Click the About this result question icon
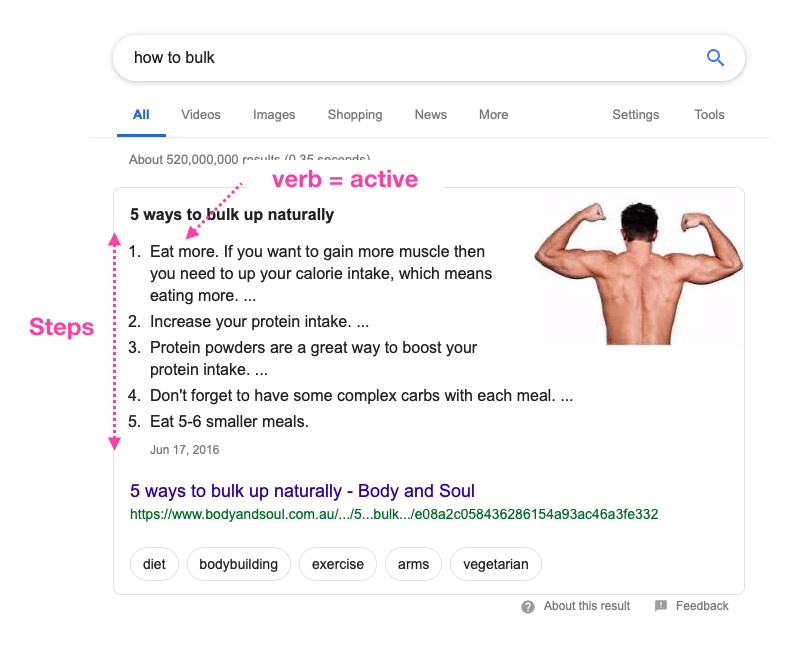This screenshot has width=811, height=648. [528, 606]
